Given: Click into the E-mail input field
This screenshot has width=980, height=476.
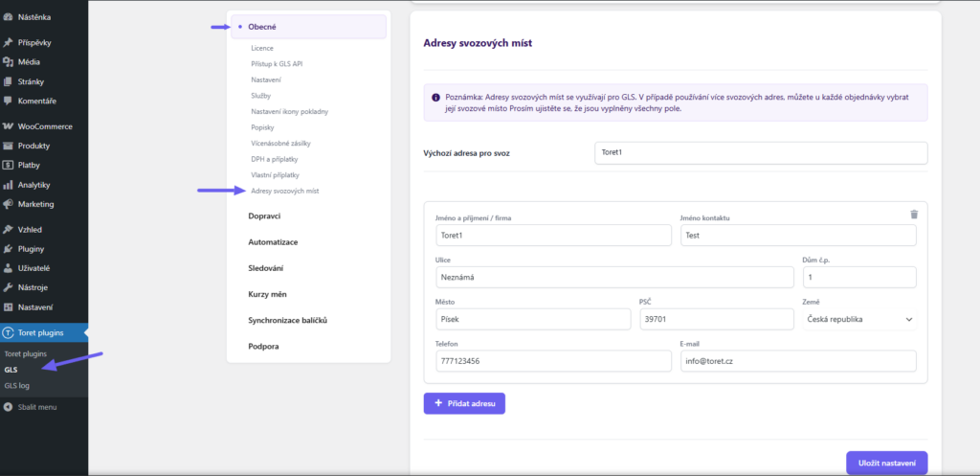Looking at the screenshot, I should (x=797, y=361).
